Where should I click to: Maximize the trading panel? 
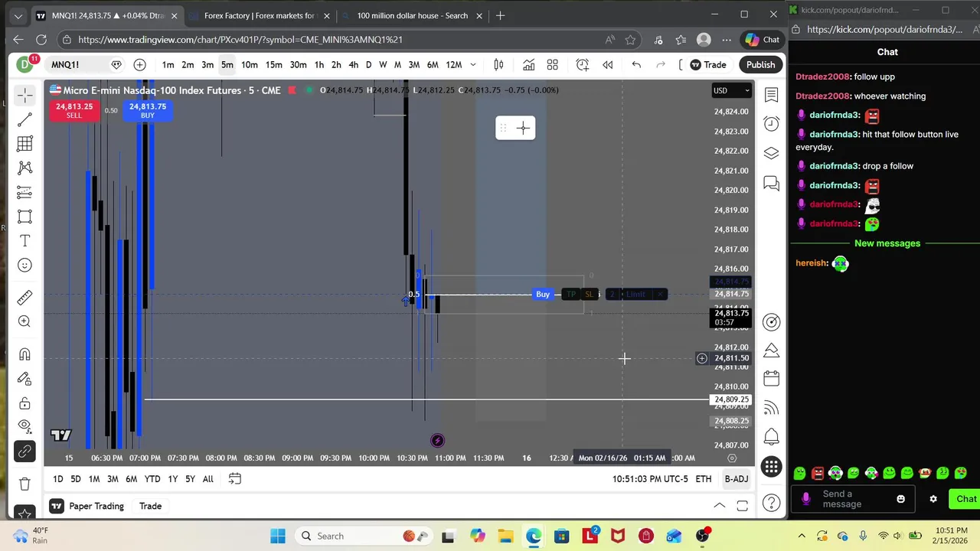tap(743, 506)
